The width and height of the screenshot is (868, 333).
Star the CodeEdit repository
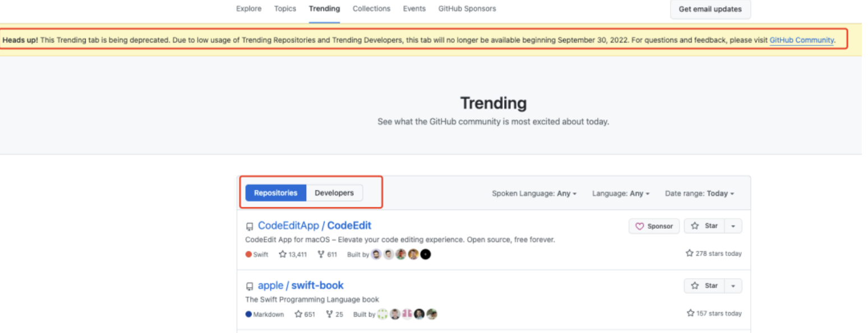point(705,226)
